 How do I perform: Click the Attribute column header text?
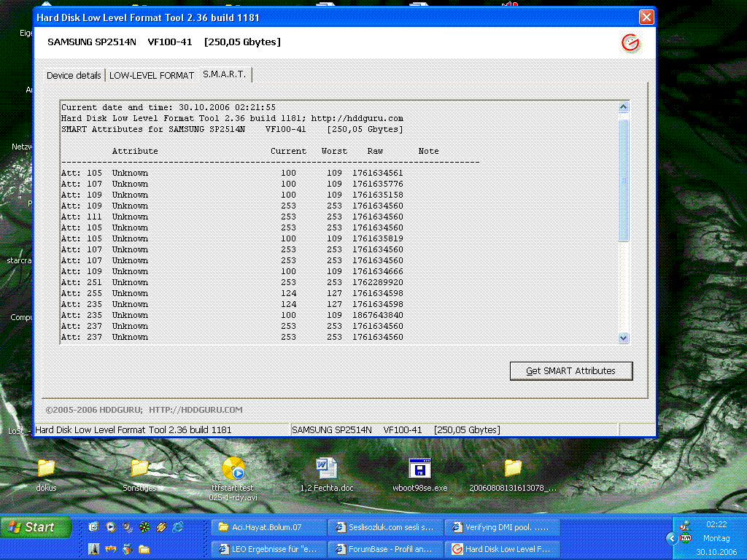(x=135, y=151)
